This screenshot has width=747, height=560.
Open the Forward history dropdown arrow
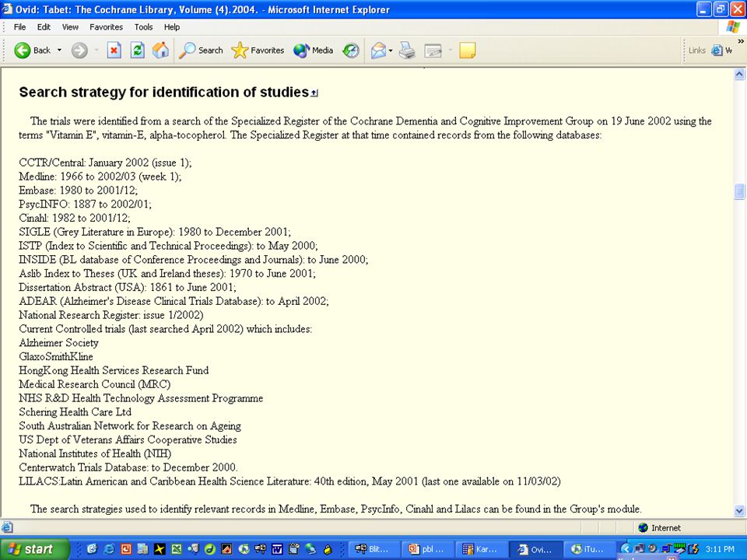click(96, 50)
